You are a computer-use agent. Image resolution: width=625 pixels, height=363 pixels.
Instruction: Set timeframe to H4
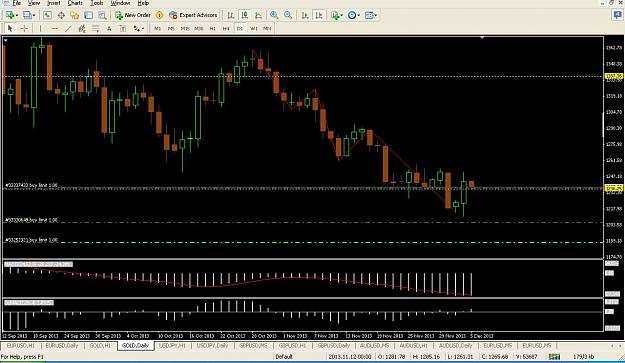point(226,28)
